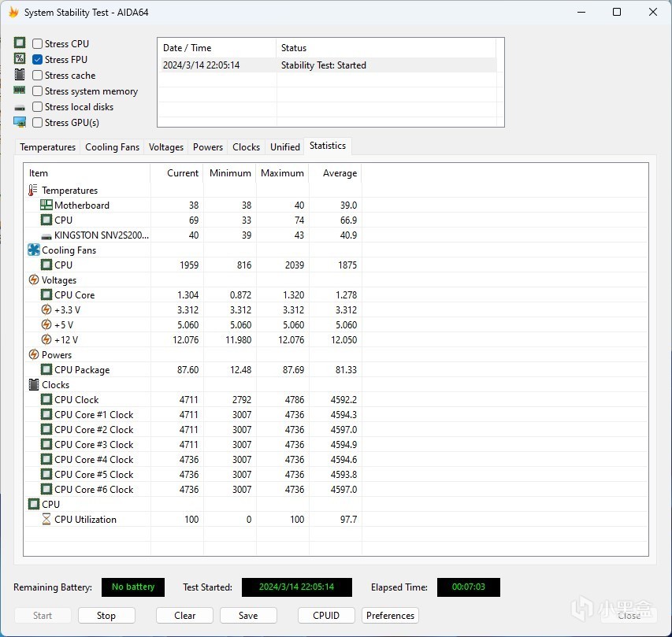672x637 pixels.
Task: Click the KINGSTON drive icon
Action: (46, 235)
